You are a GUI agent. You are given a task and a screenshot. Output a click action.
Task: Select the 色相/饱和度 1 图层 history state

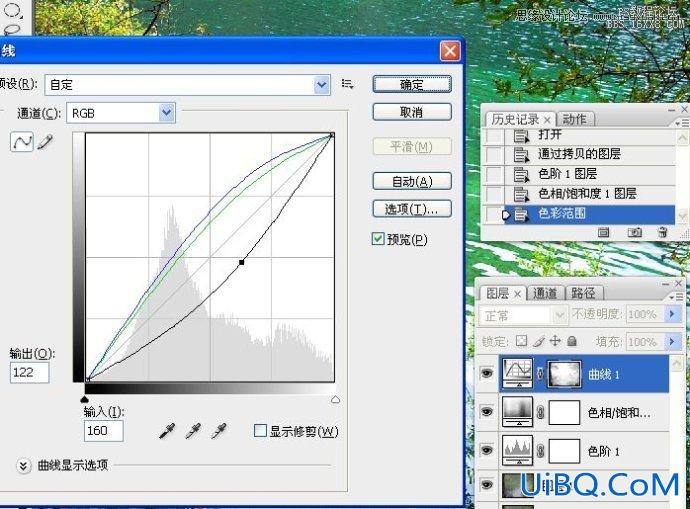[x=589, y=194]
